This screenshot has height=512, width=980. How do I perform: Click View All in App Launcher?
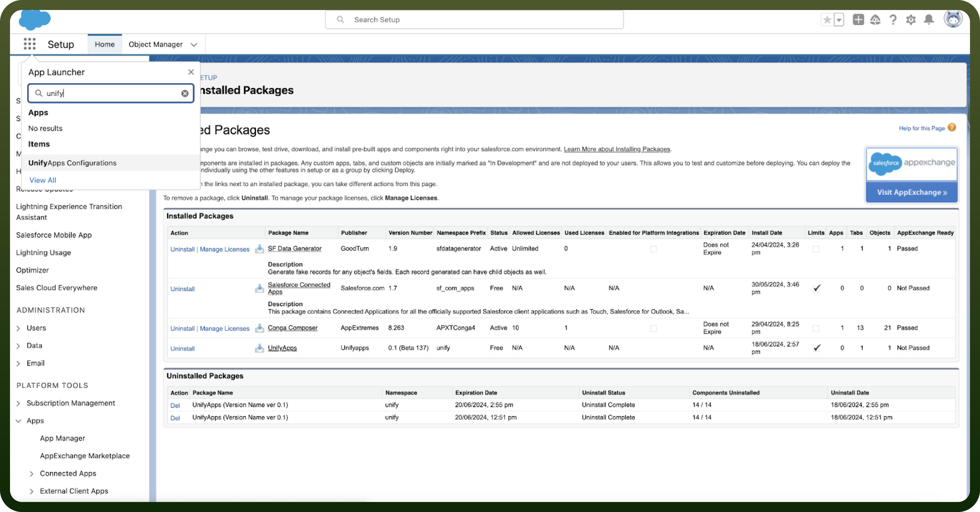click(x=42, y=180)
